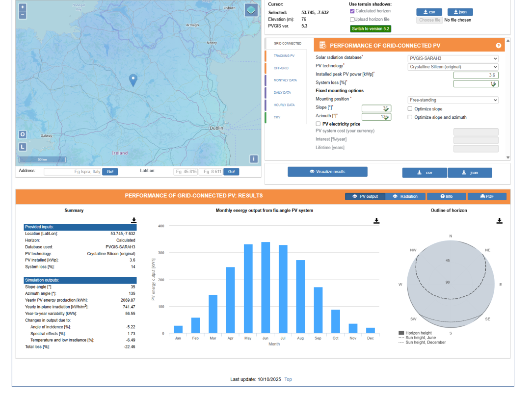
Task: Show the PV output results view
Action: click(x=365, y=196)
